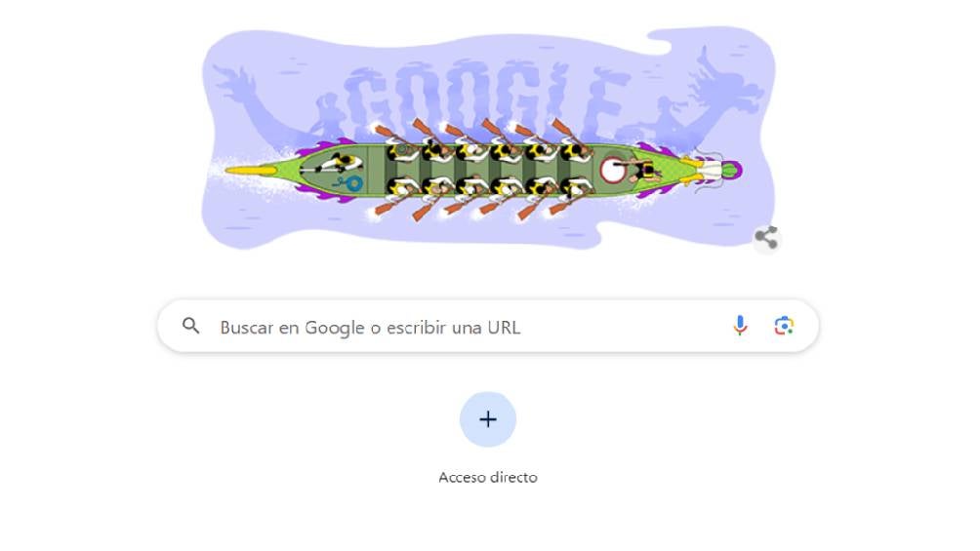The width and height of the screenshot is (980, 551).
Task: Add a shortcut with the plus button
Action: coord(487,419)
